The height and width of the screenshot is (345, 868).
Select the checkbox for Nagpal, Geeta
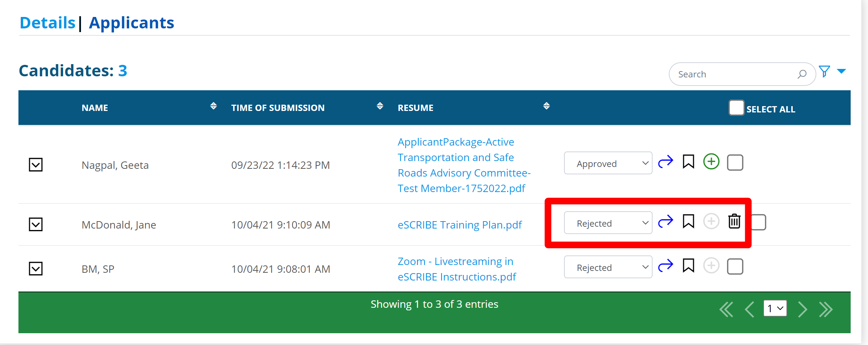click(735, 163)
